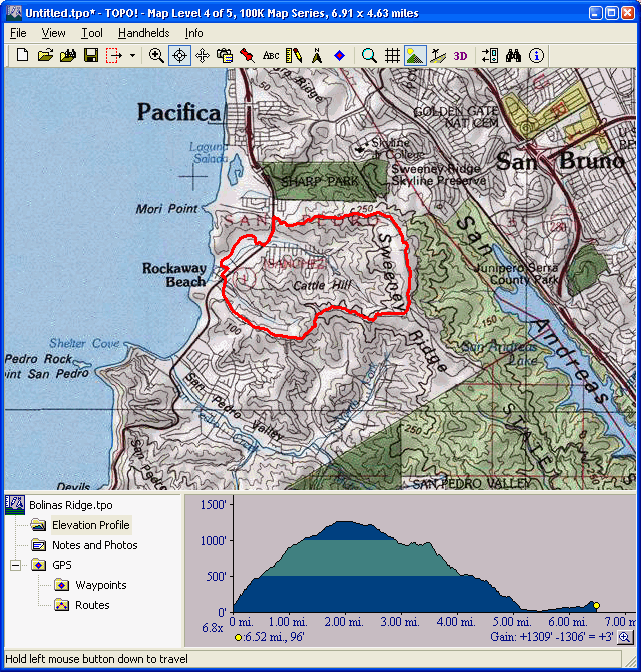Click the New file icon
Viewport: 641px width, 672px height.
[22, 56]
